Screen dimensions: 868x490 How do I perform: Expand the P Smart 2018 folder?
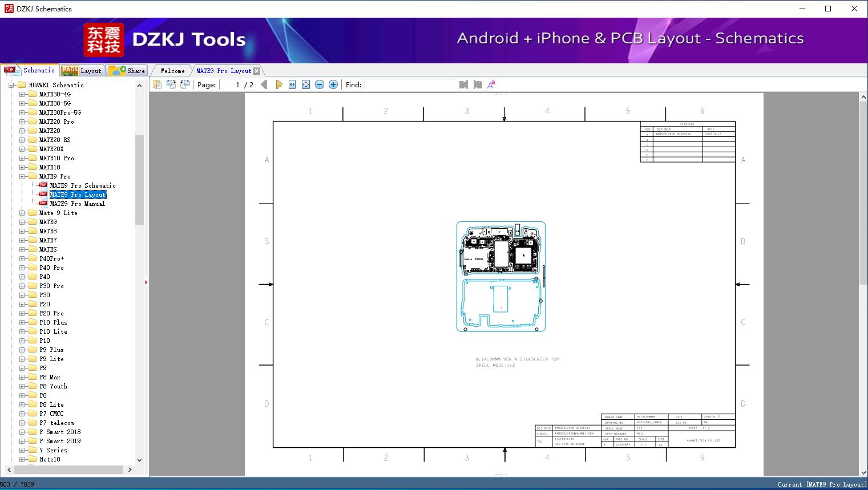[x=22, y=432]
